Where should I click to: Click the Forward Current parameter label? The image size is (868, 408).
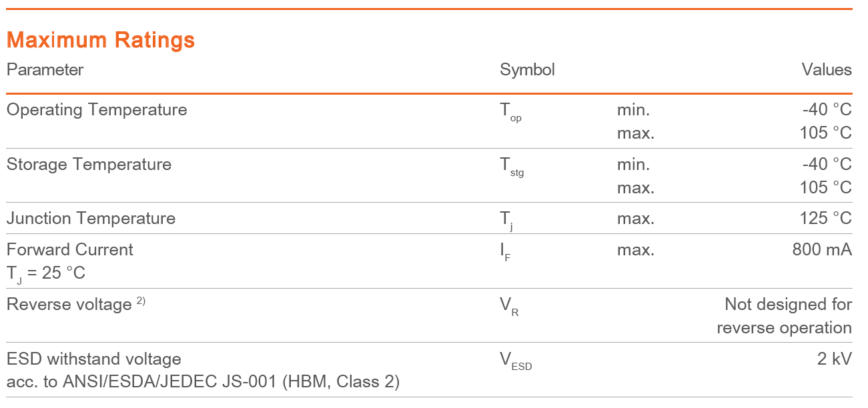[x=70, y=249]
